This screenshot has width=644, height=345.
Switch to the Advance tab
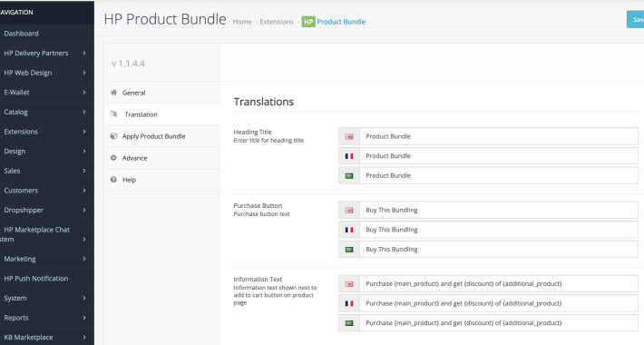click(x=161, y=158)
